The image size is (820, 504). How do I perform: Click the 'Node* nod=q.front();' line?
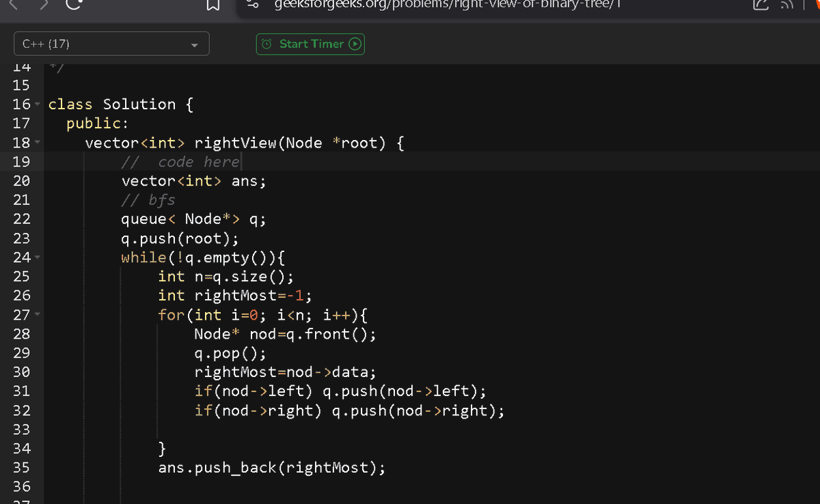click(x=286, y=334)
